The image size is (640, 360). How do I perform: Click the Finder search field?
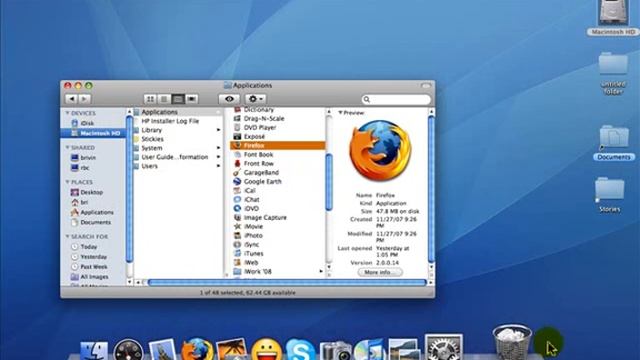point(396,99)
